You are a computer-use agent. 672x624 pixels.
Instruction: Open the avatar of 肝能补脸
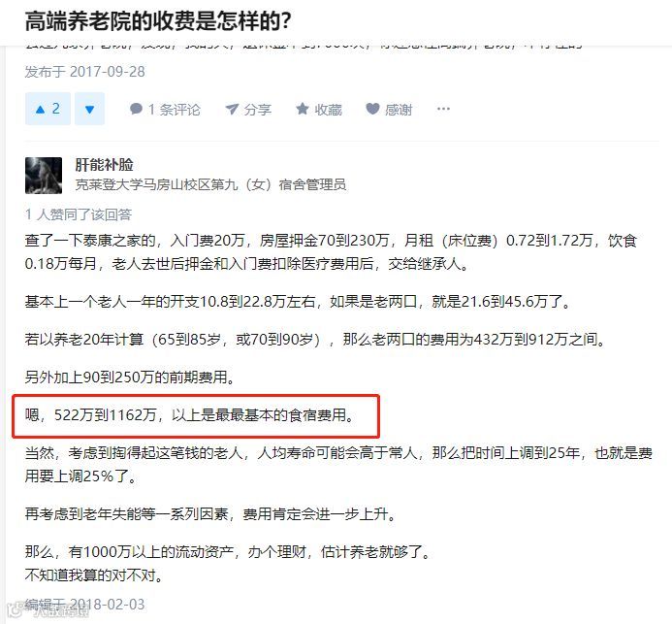tap(44, 176)
